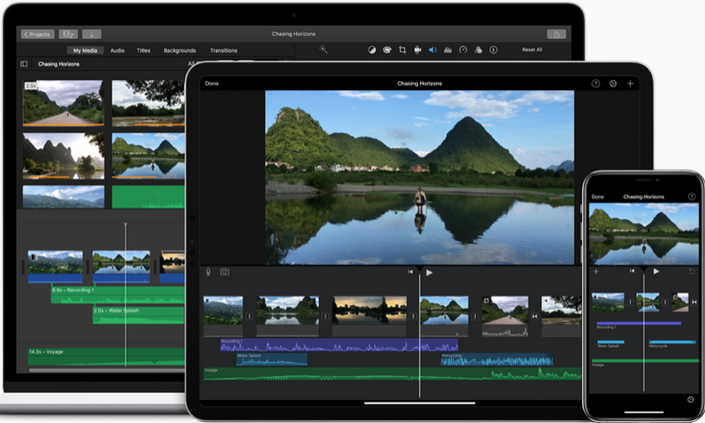Tap the help question mark icon on the iPhone
The width and height of the screenshot is (705, 423).
pyautogui.click(x=692, y=196)
